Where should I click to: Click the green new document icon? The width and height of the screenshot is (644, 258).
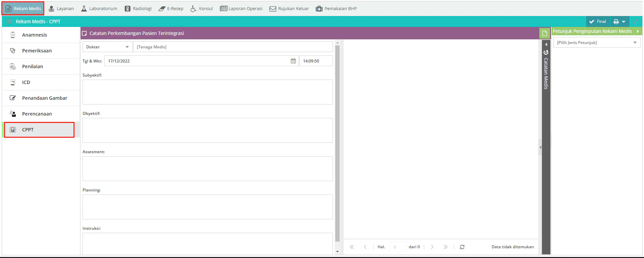point(545,33)
